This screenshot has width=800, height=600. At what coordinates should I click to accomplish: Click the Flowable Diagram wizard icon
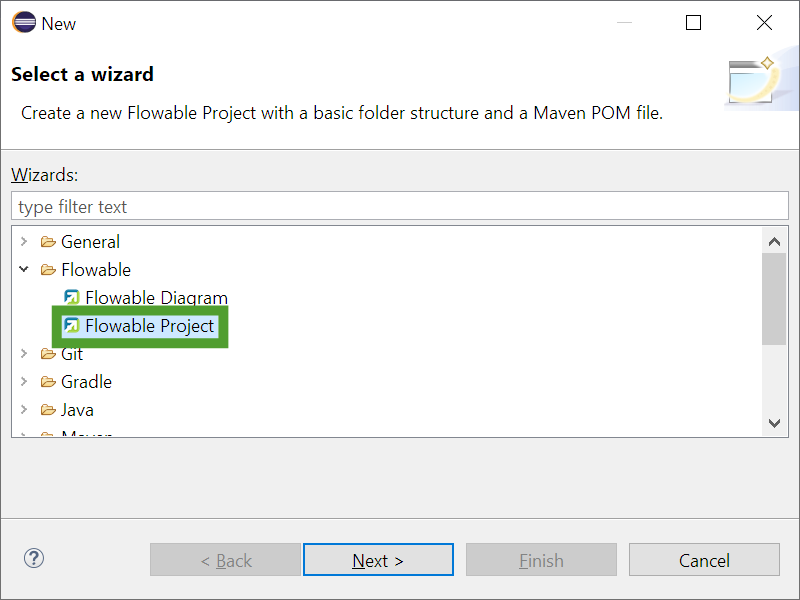click(x=72, y=297)
